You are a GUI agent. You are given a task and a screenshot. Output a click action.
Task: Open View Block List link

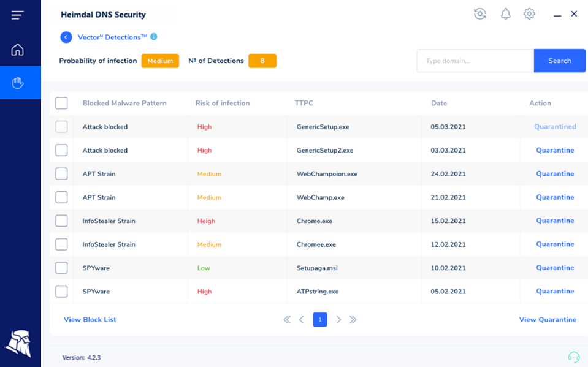[90, 319]
